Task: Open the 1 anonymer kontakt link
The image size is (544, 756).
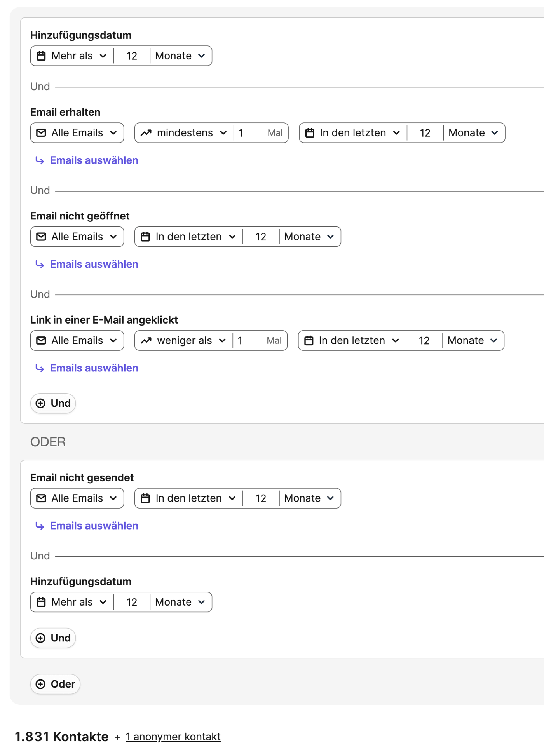Action: coord(173,737)
